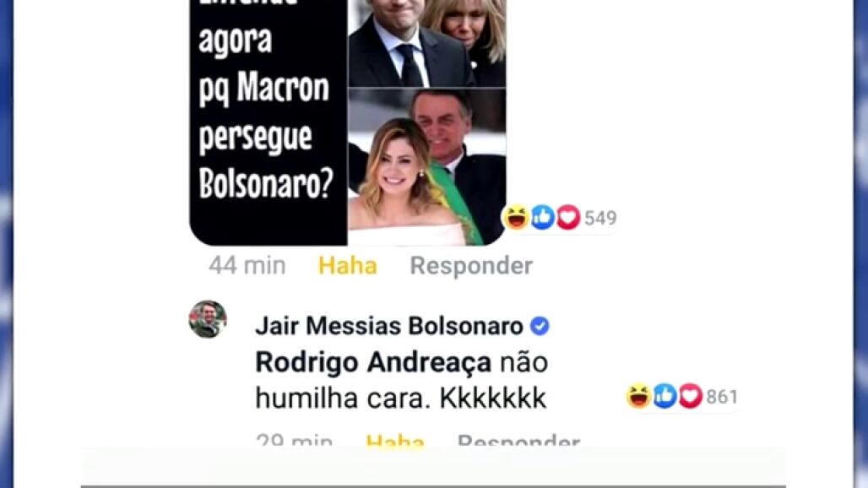Click the blue thumbs-up icon beside 549

coord(542,217)
